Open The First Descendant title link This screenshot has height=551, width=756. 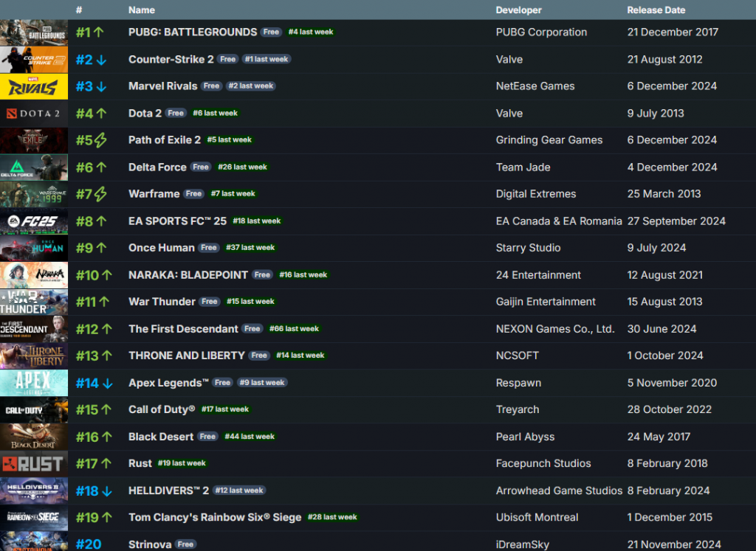click(183, 329)
